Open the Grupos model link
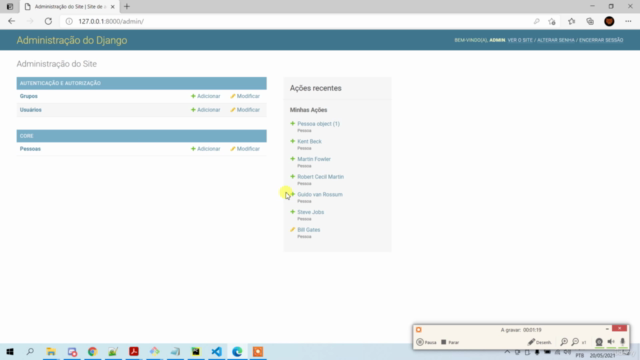 pyautogui.click(x=29, y=96)
